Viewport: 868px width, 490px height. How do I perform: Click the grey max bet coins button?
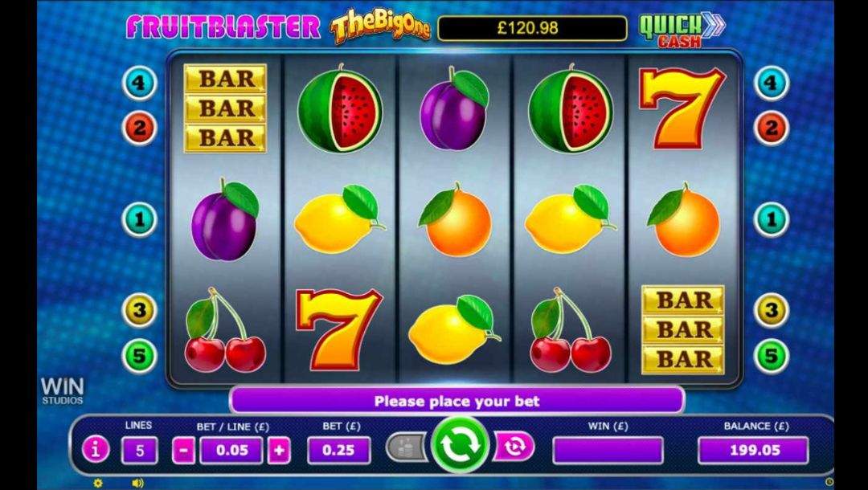(x=407, y=447)
